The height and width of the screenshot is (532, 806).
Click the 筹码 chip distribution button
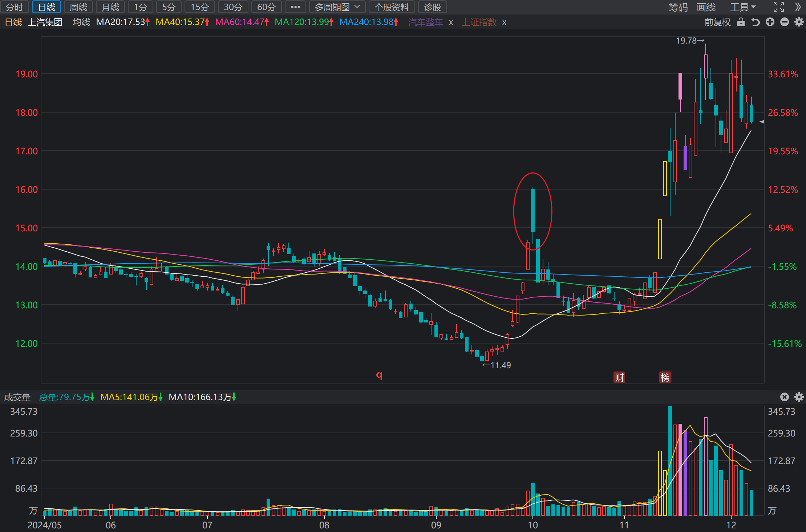point(678,7)
